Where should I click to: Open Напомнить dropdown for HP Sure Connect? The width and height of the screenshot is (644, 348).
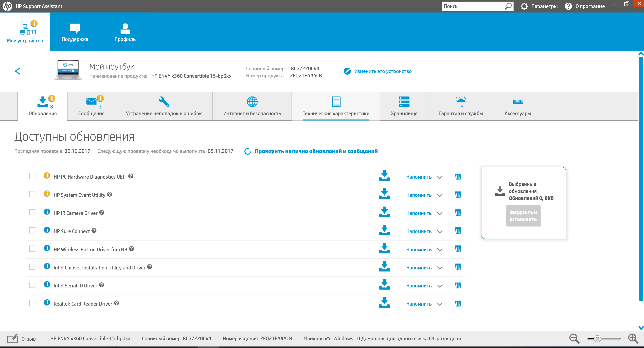(440, 232)
